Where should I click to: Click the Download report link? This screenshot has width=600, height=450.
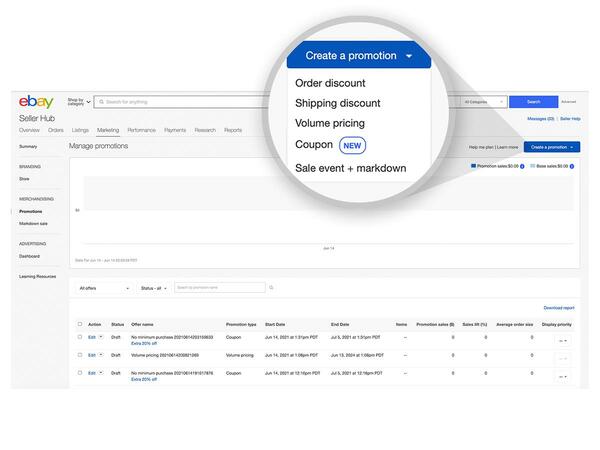pos(559,308)
